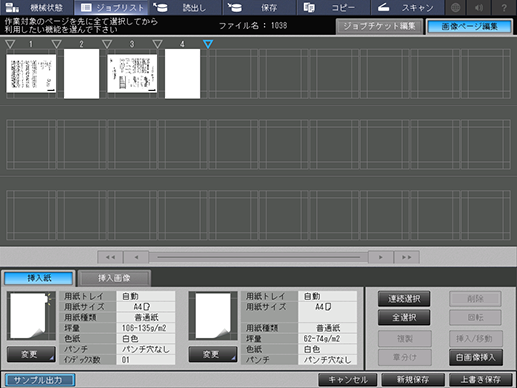Select page 1 thumbnail
The height and width of the screenshot is (388, 517).
coord(31,74)
